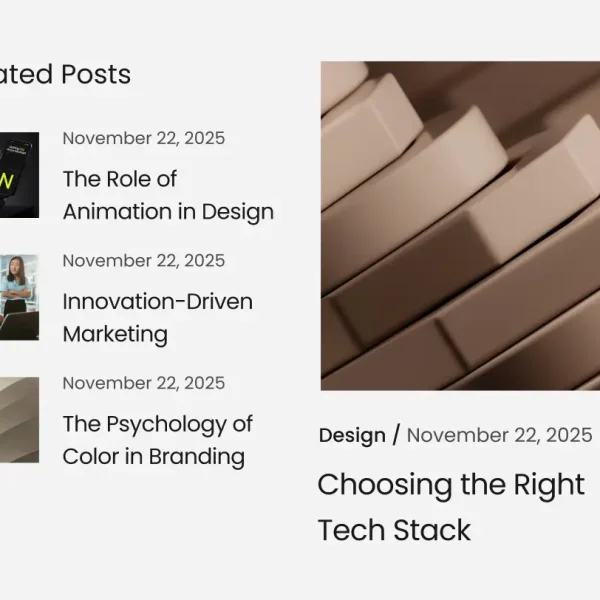The width and height of the screenshot is (600, 600).
Task: Read "The Psychology of Color in Branding"
Action: click(x=157, y=440)
